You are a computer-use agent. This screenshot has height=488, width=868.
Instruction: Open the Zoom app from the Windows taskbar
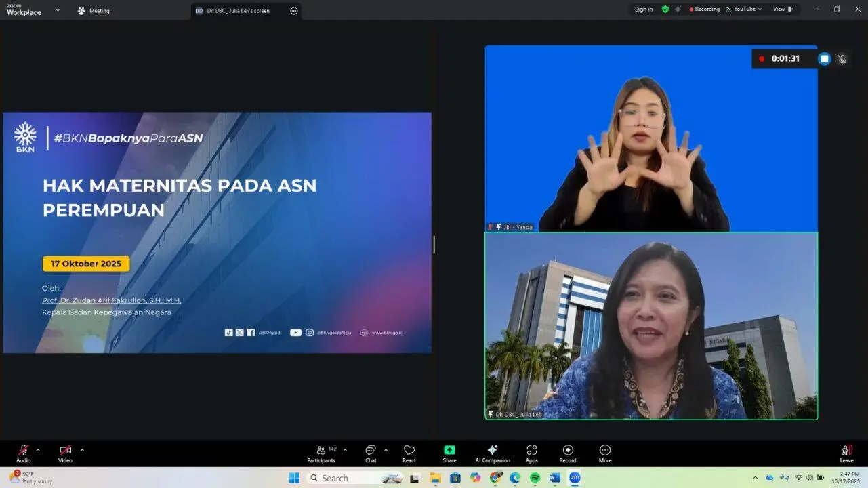click(x=574, y=478)
